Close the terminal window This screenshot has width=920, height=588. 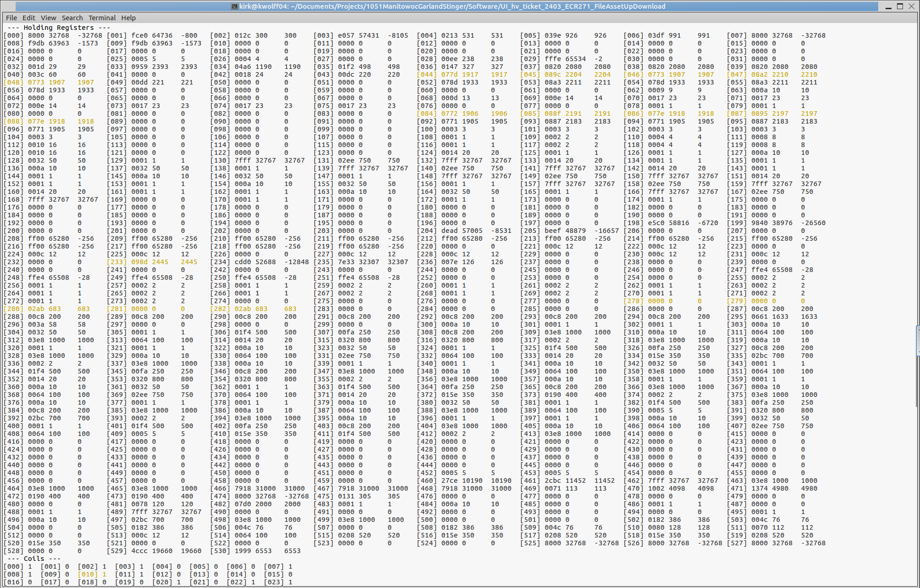point(912,6)
